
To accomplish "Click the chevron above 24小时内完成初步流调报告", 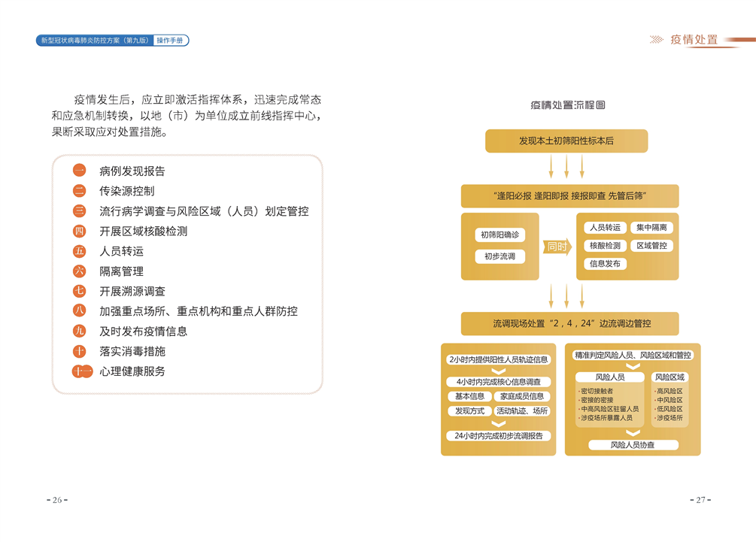I will point(498,424).
